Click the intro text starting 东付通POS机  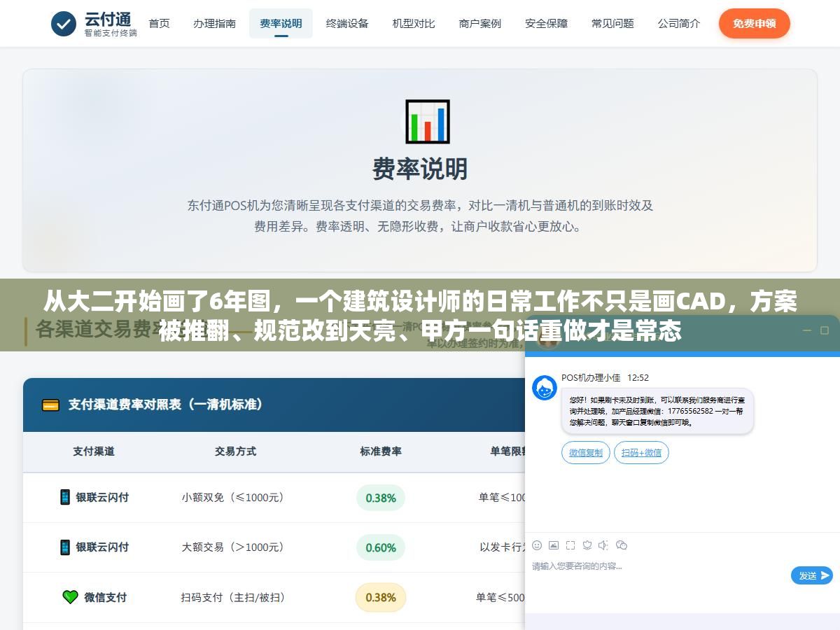coord(420,216)
